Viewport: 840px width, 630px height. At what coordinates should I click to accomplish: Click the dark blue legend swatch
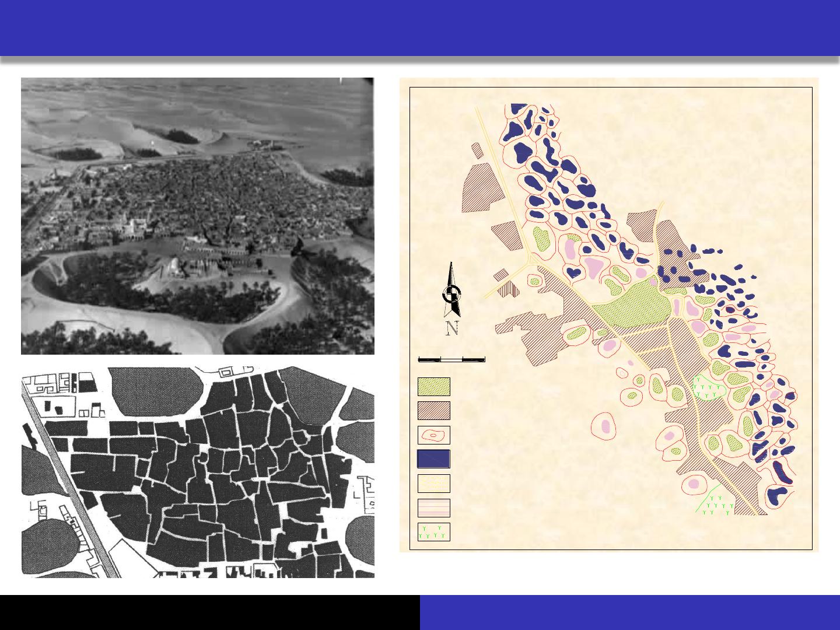pyautogui.click(x=434, y=459)
